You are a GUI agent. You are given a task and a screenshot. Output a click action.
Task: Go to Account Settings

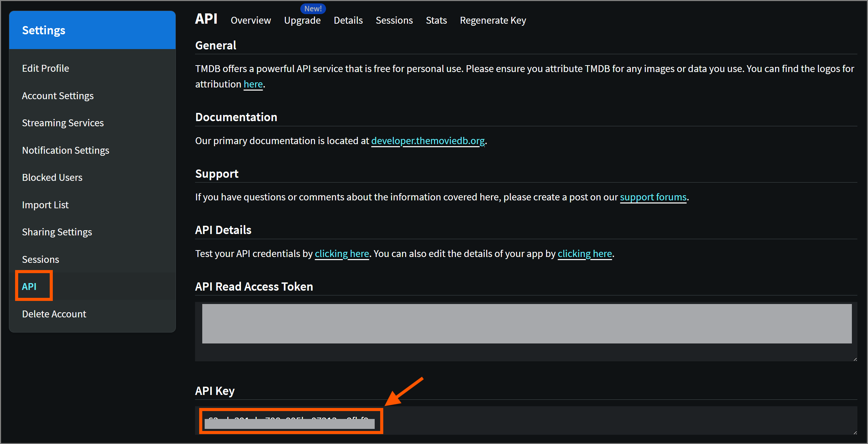click(58, 96)
